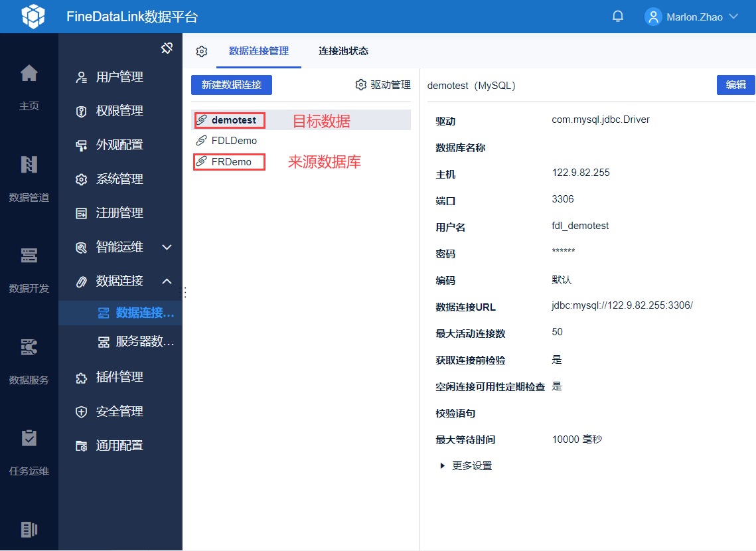Click the 安全管理 shield plus icon

pos(82,412)
